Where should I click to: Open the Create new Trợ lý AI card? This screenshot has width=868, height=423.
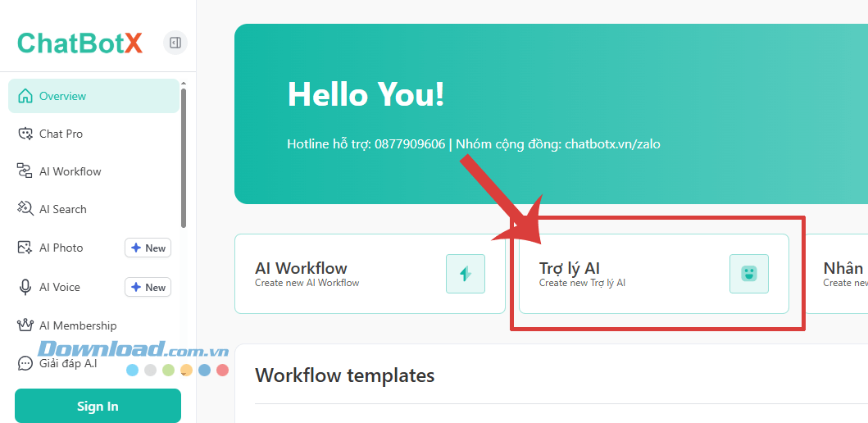(x=623, y=274)
